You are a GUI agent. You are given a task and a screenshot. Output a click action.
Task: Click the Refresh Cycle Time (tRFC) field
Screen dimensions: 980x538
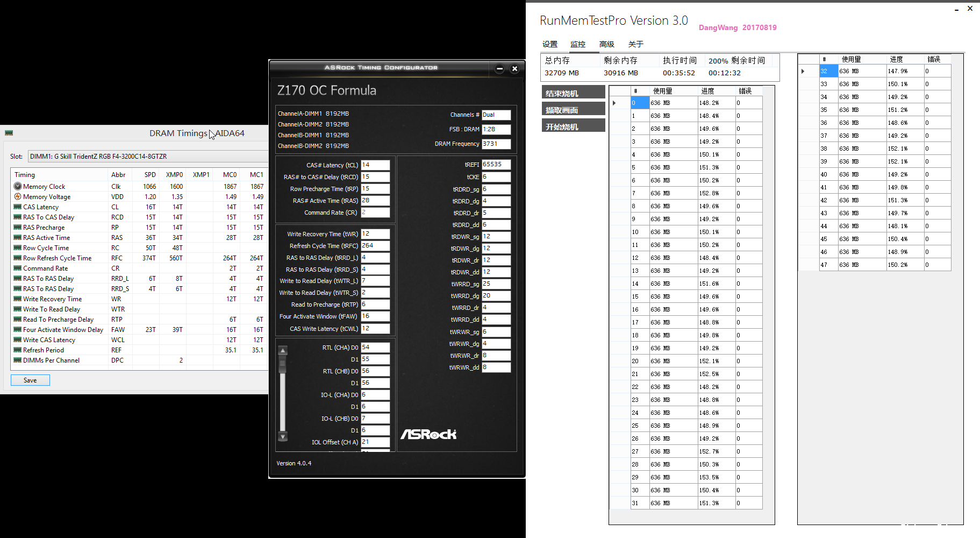(x=375, y=246)
